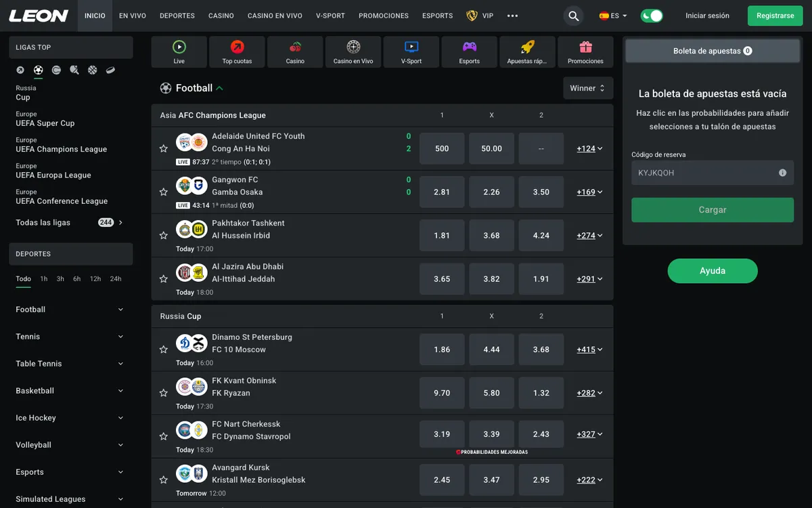Favorite the Adelaide United FC Youth match star

pos(163,148)
